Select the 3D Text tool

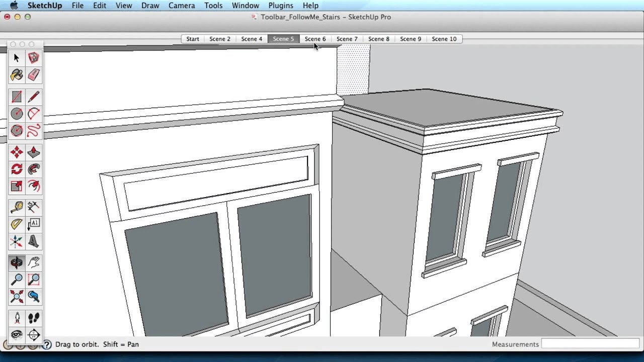click(34, 241)
